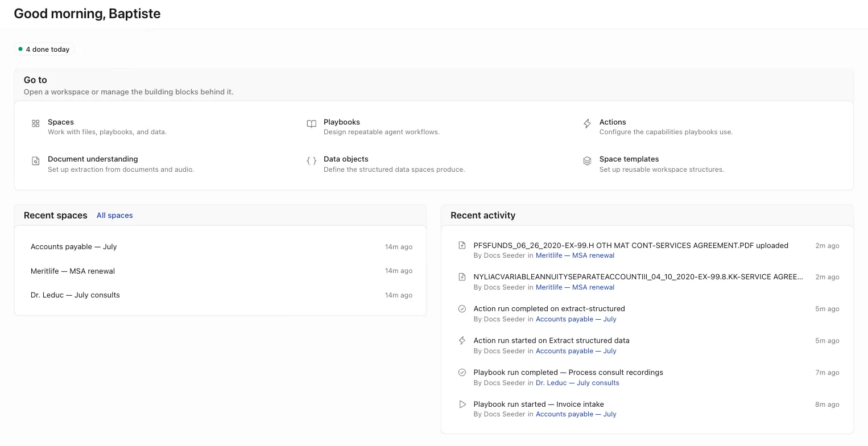The width and height of the screenshot is (868, 446).
Task: Click the 4 done today status badge
Action: [44, 49]
